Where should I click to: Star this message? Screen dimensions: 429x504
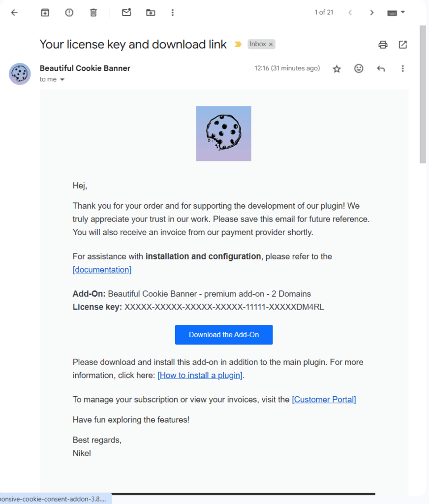pos(337,69)
